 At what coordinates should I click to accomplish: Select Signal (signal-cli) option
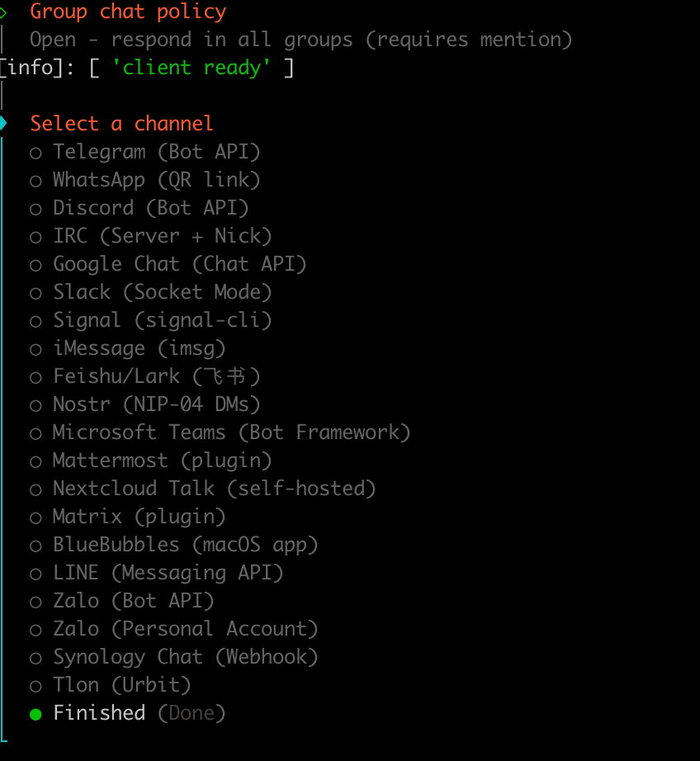tap(35, 321)
